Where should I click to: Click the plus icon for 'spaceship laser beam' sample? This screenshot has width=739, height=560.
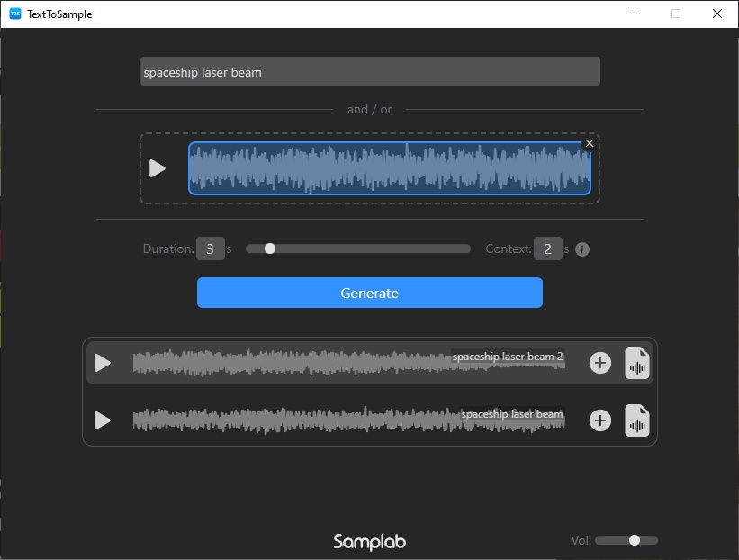pyautogui.click(x=600, y=420)
